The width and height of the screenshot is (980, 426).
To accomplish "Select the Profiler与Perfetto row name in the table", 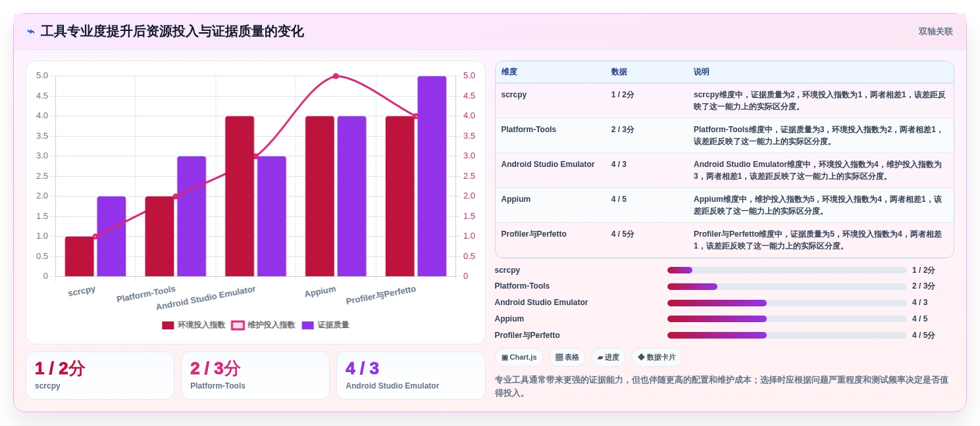I will point(534,234).
